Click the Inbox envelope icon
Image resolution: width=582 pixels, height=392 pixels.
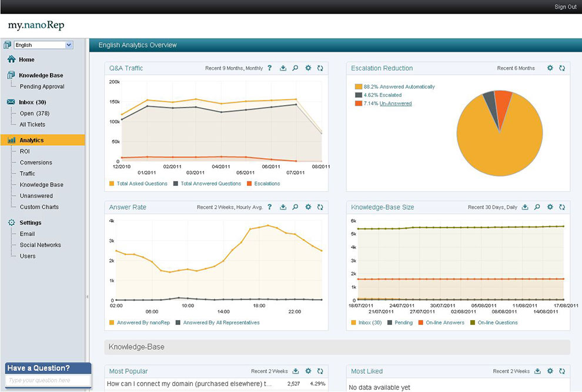11,102
